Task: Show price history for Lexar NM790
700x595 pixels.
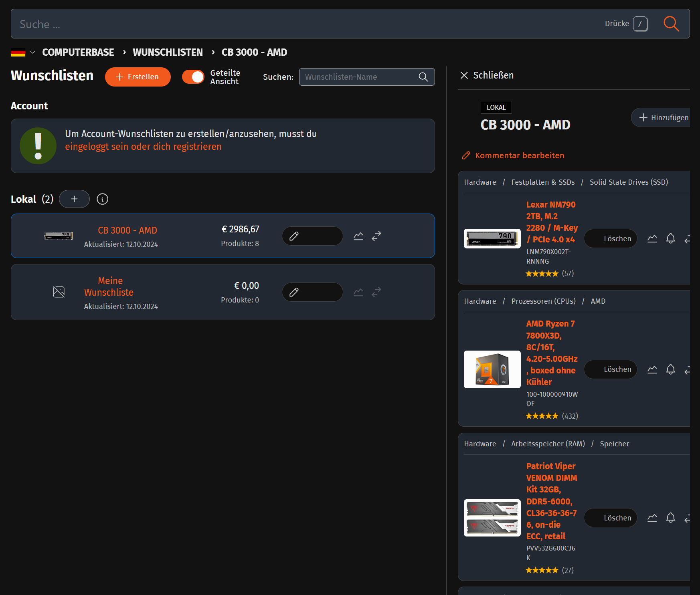Action: pos(652,239)
